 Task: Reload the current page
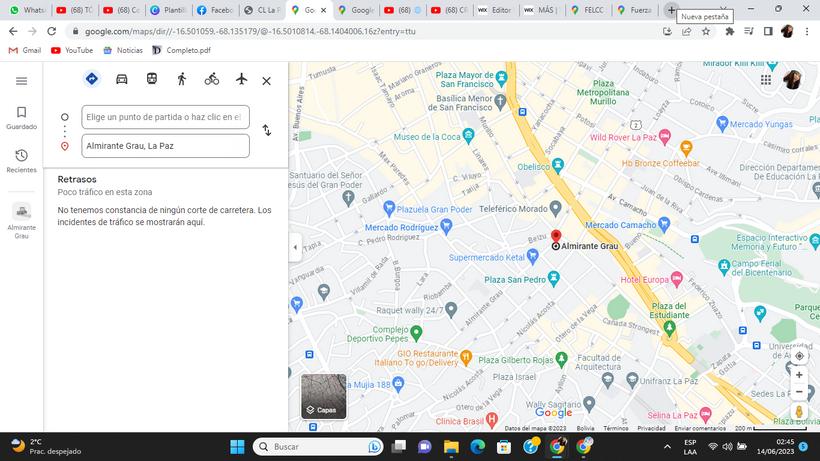pyautogui.click(x=51, y=31)
